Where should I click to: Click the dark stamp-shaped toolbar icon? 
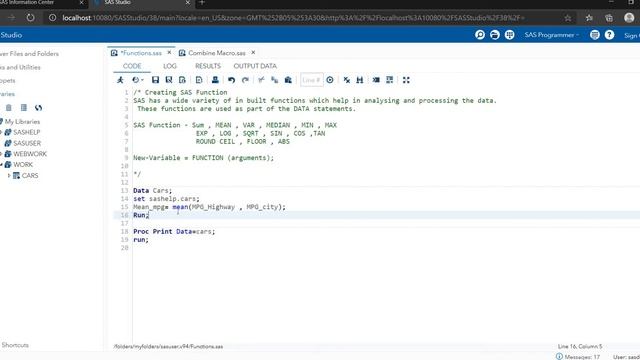[215, 80]
